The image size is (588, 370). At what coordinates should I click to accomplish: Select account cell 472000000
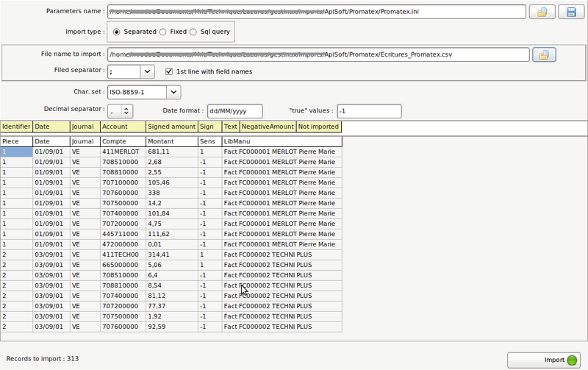pyautogui.click(x=123, y=244)
